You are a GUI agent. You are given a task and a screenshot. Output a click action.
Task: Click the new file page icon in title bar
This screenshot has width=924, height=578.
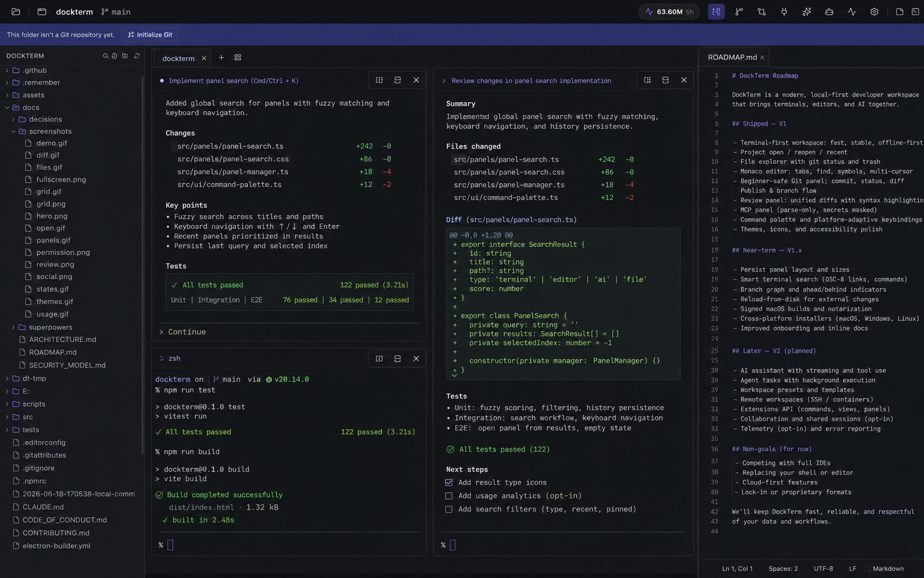900,12
